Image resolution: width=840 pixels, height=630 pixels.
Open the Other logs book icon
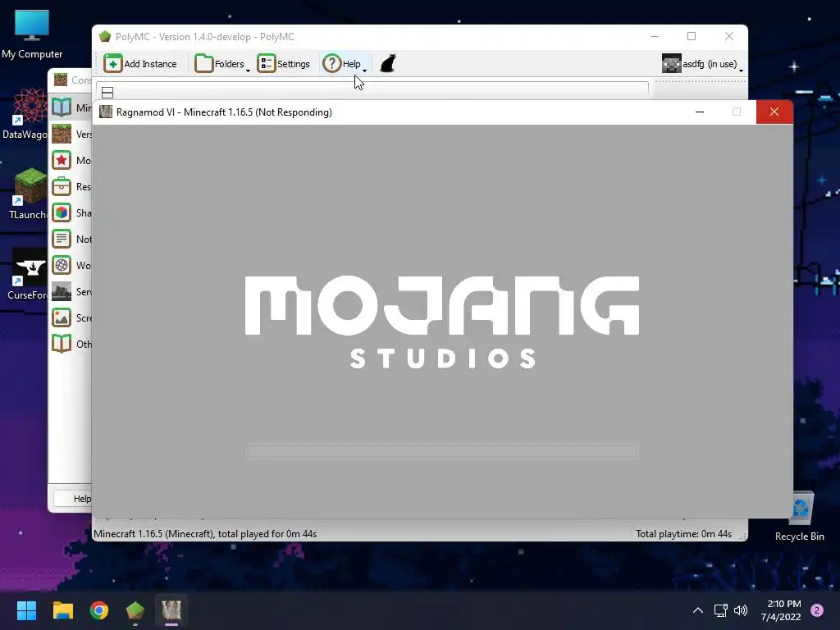[62, 344]
